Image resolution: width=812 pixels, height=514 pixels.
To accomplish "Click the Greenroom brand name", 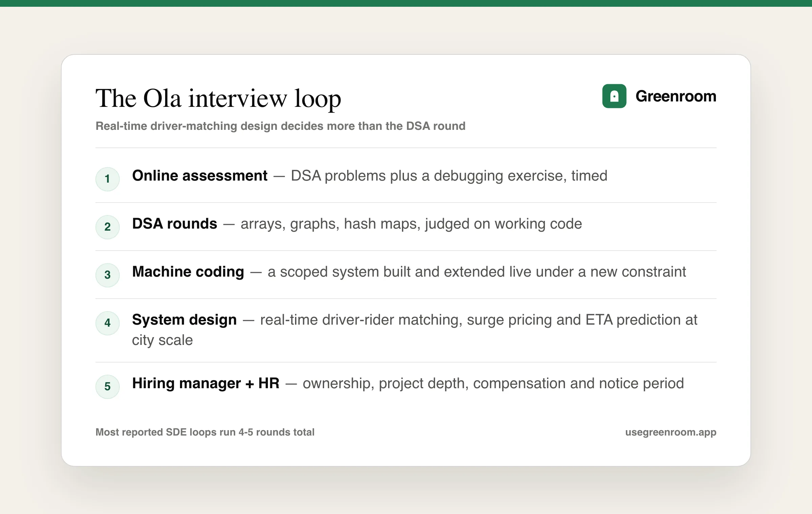I will (676, 96).
